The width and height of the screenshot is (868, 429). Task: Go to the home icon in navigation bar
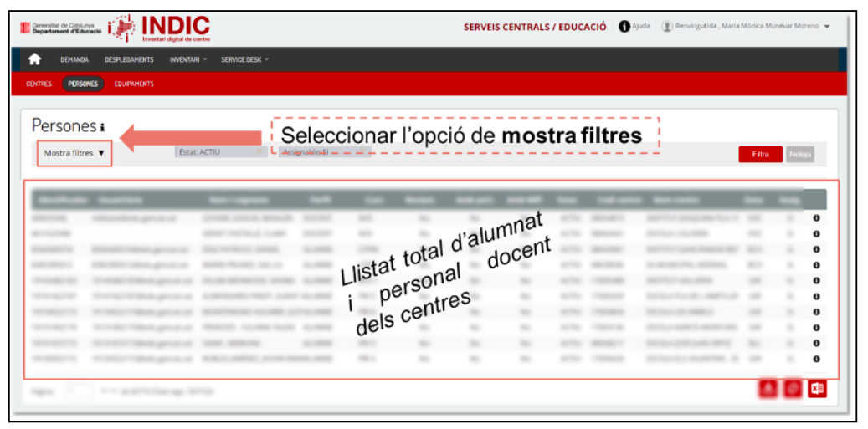[x=35, y=59]
